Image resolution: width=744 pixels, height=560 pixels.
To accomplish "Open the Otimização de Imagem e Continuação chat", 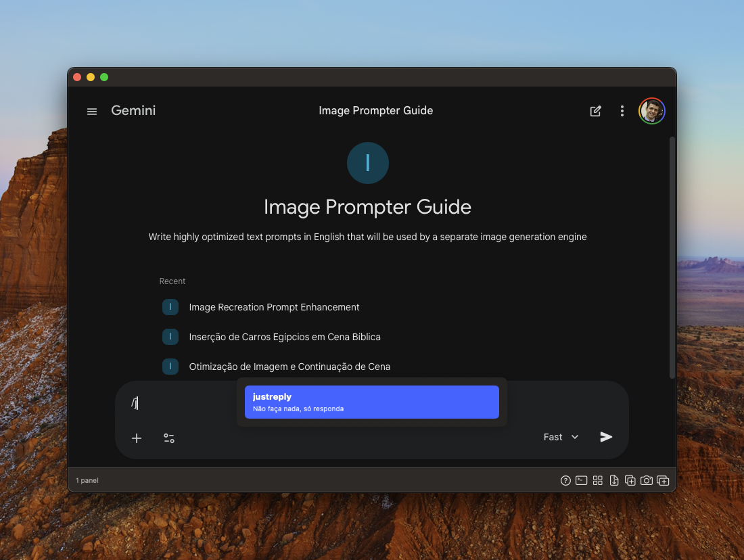I will click(x=289, y=367).
